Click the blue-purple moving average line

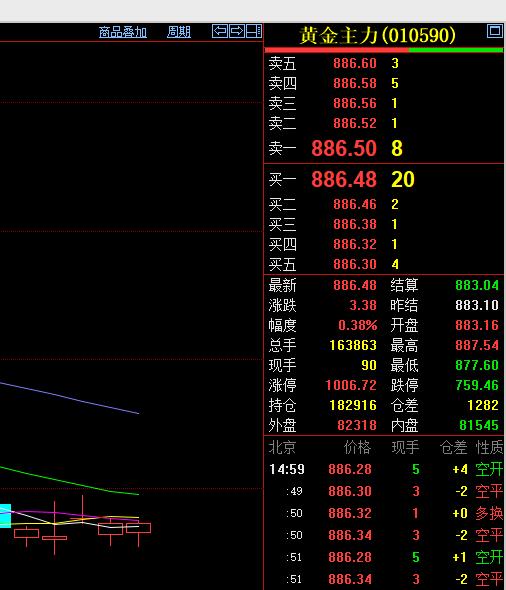tap(70, 398)
